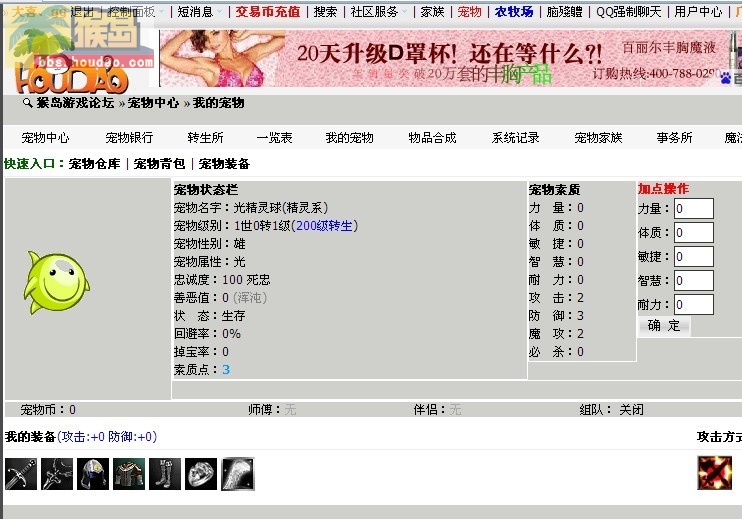Click the search magnifier icon in breadcrumb

27,102
